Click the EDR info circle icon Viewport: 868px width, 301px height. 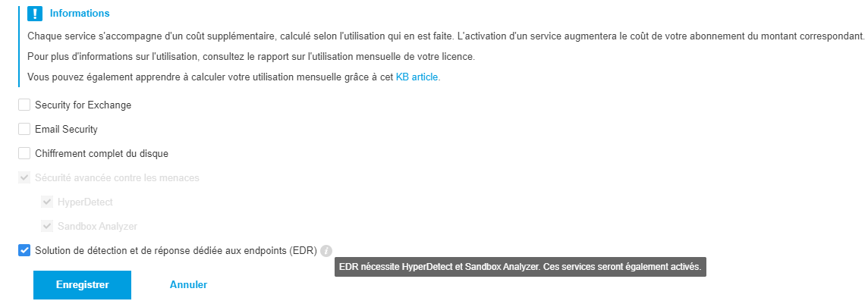326,251
